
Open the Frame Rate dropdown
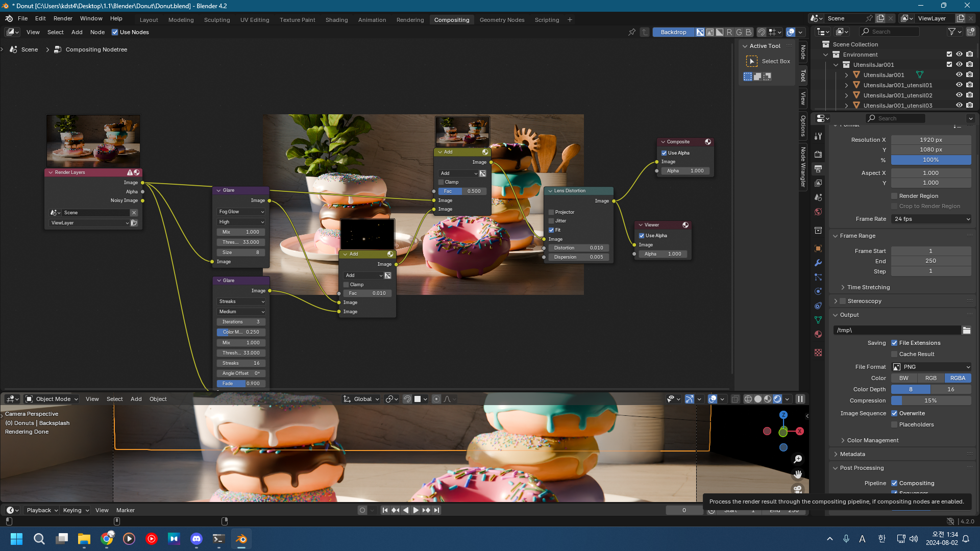pos(931,219)
